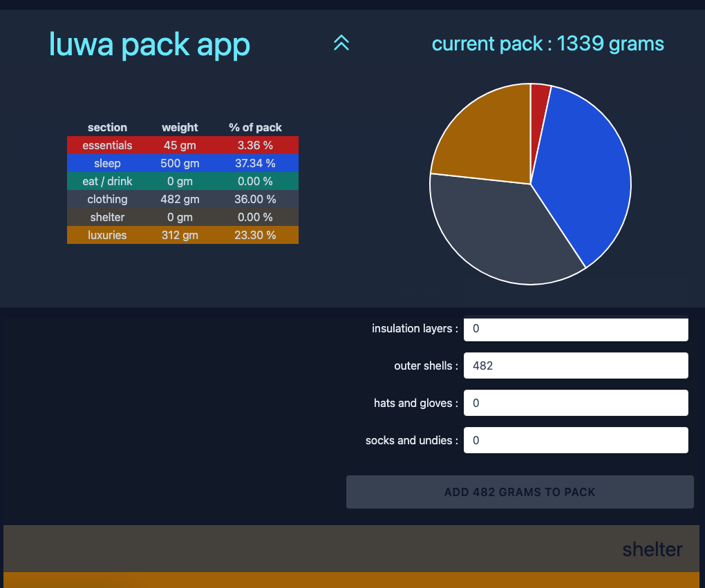This screenshot has height=588, width=705.
Task: Collapse the clothing form using the double chevron
Action: (341, 43)
